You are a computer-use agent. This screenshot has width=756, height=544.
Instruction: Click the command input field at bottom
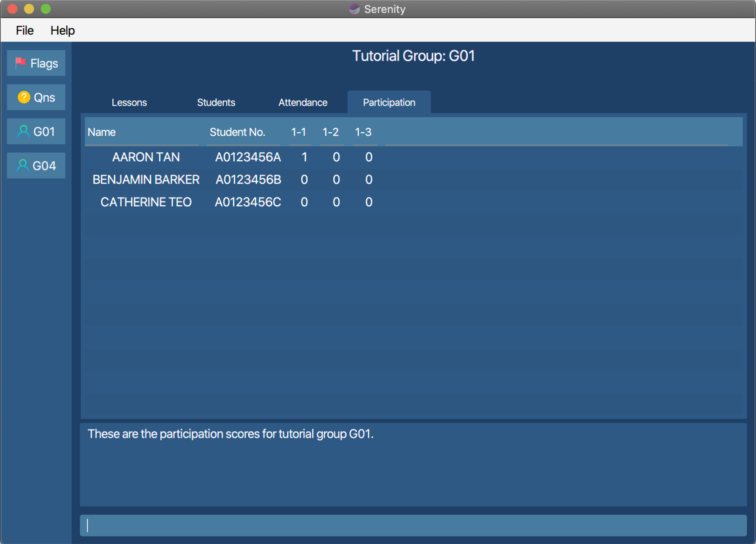click(x=413, y=525)
